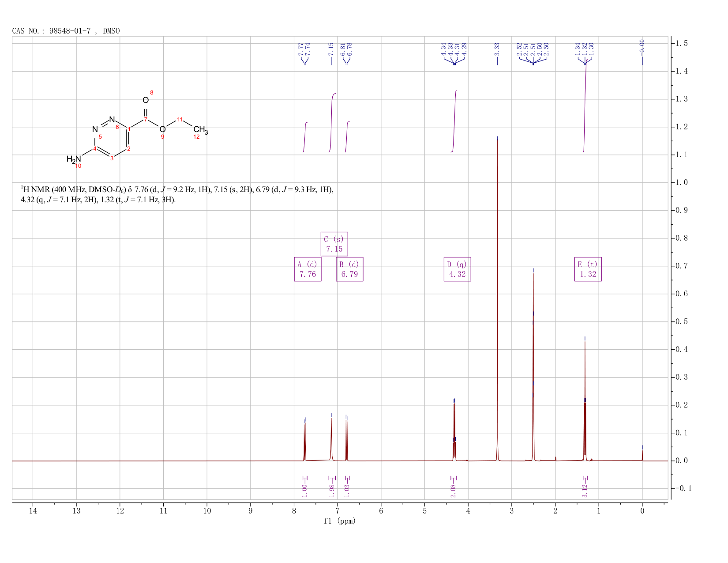Click the 1.00 integral value label

click(304, 490)
